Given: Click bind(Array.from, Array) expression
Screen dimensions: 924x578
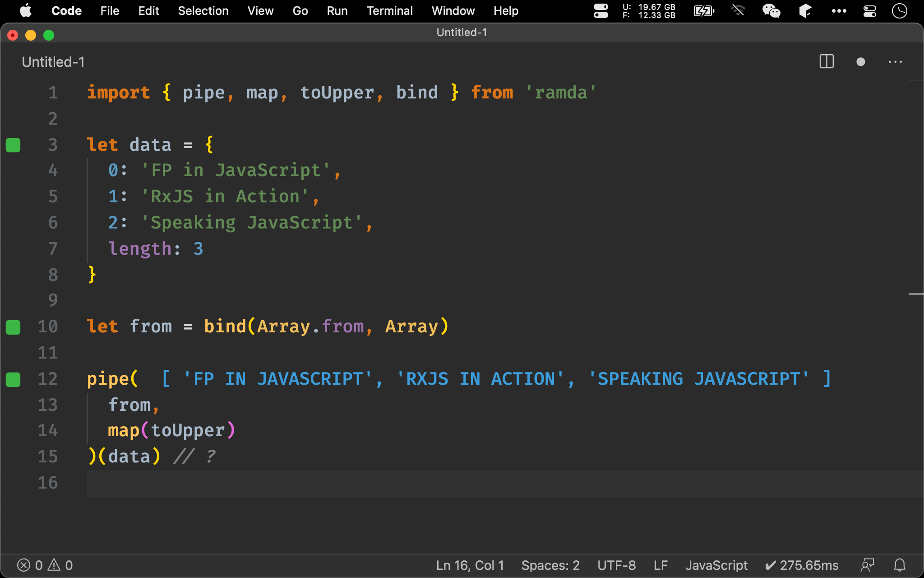Looking at the screenshot, I should click(326, 326).
